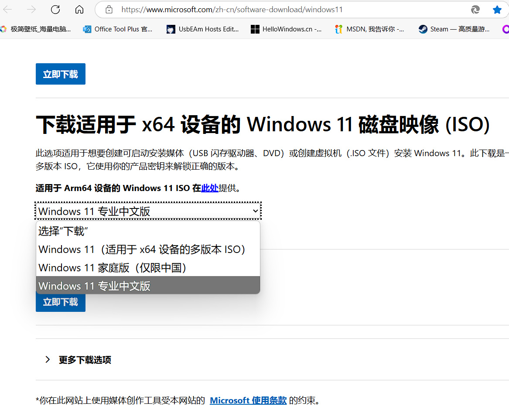This screenshot has height=420, width=509.
Task: Collapse the Windows 11 edition dropdown
Action: tap(148, 211)
